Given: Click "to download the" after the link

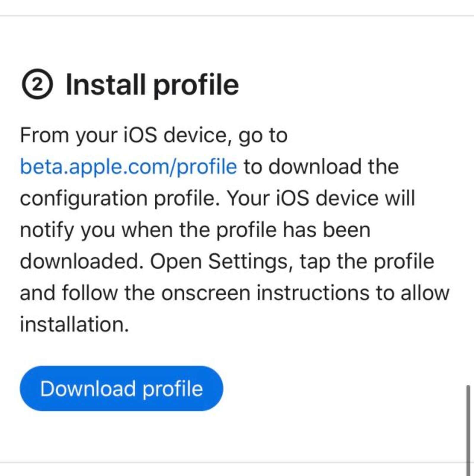Looking at the screenshot, I should (x=321, y=167).
